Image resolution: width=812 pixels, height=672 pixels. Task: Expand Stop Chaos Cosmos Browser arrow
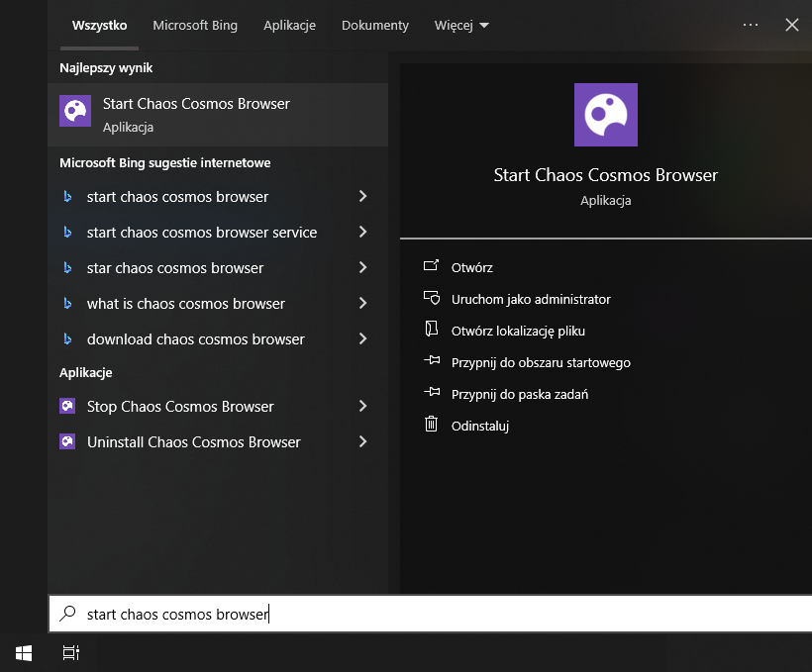(363, 406)
